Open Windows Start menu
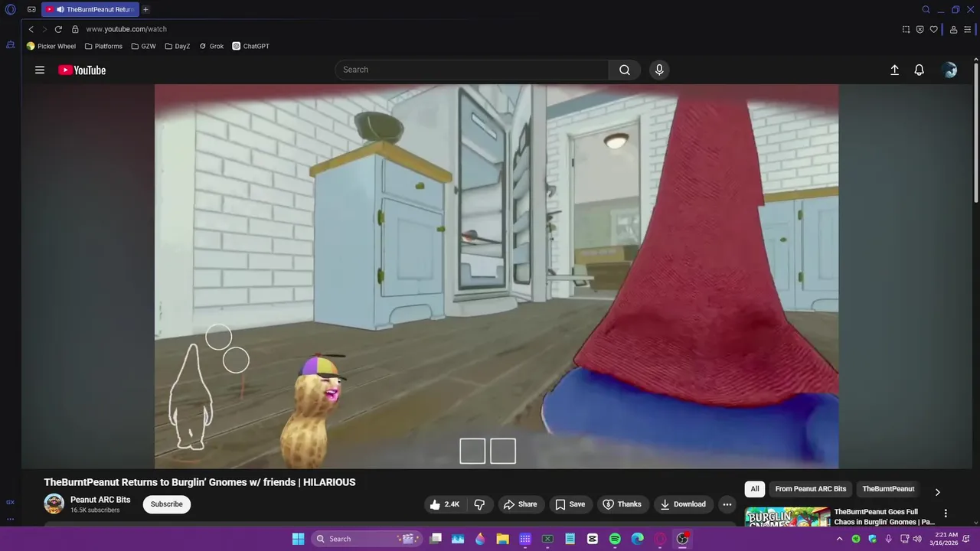 tap(298, 539)
